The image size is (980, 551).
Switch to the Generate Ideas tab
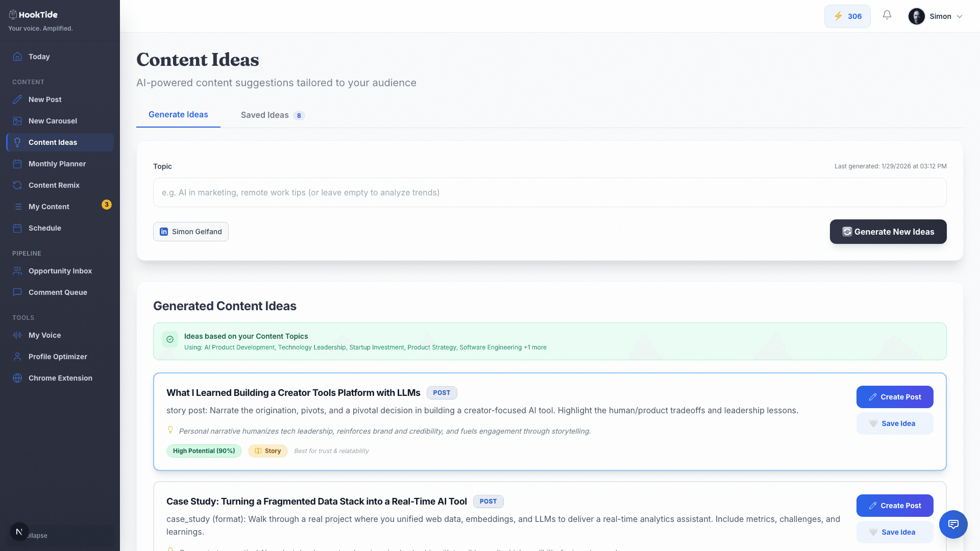(178, 115)
